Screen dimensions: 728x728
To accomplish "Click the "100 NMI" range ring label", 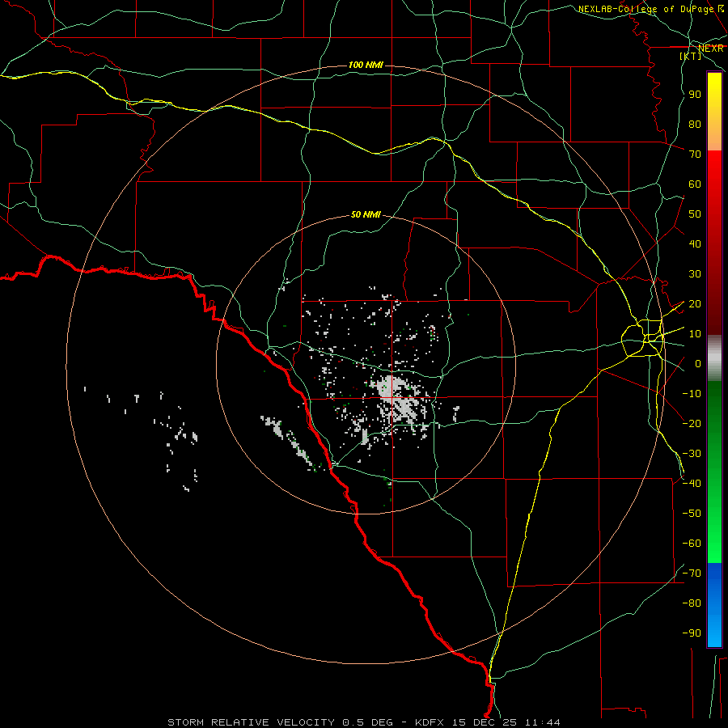I will point(366,65).
